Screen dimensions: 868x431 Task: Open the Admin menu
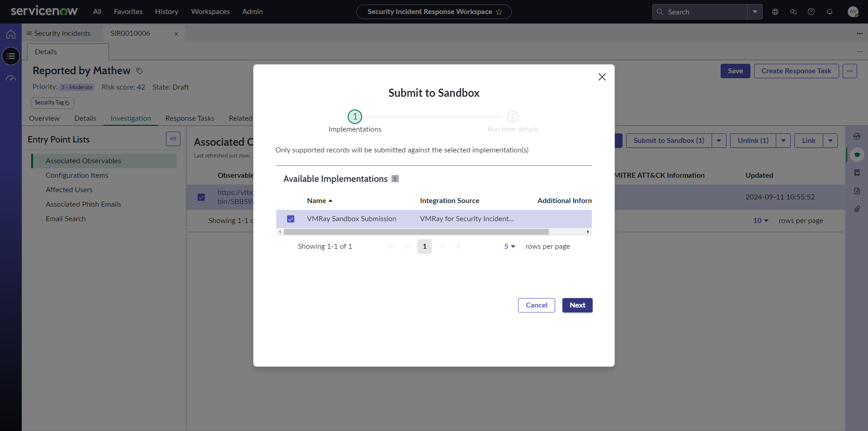252,12
